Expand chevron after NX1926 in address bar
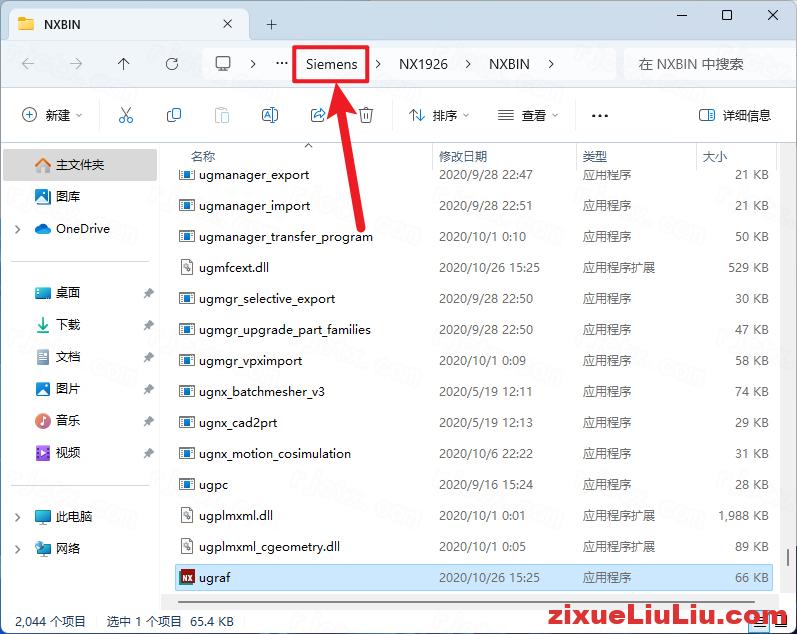This screenshot has height=634, width=797. pyautogui.click(x=468, y=64)
